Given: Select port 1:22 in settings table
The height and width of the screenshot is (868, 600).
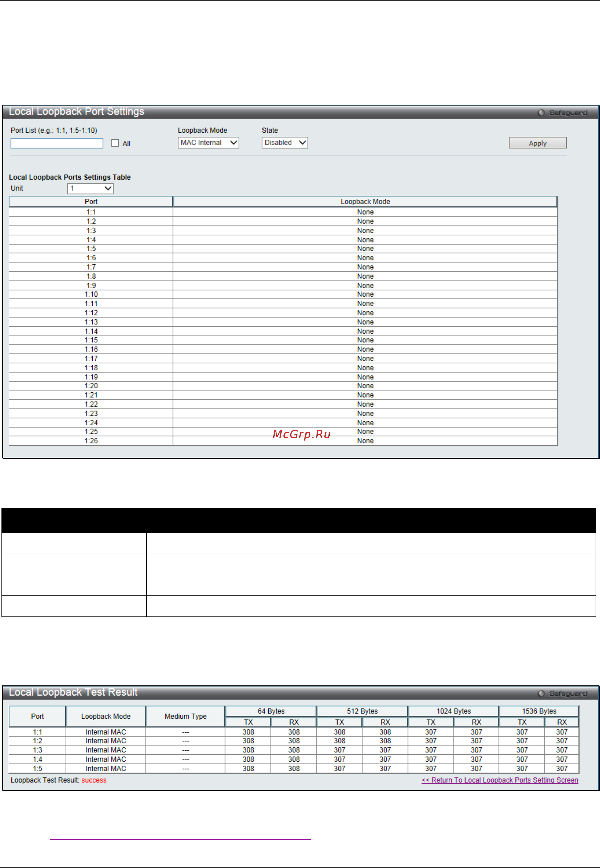Looking at the screenshot, I should [91, 404].
